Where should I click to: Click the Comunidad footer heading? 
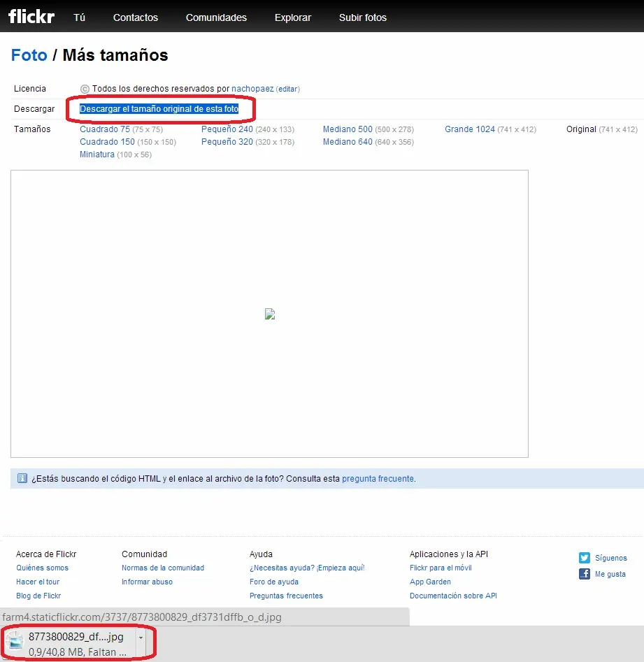point(145,554)
